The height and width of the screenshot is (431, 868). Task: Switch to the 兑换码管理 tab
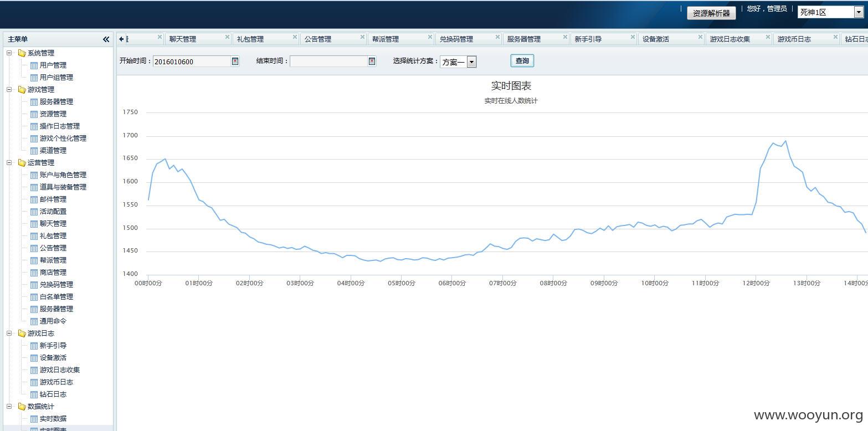click(x=456, y=39)
